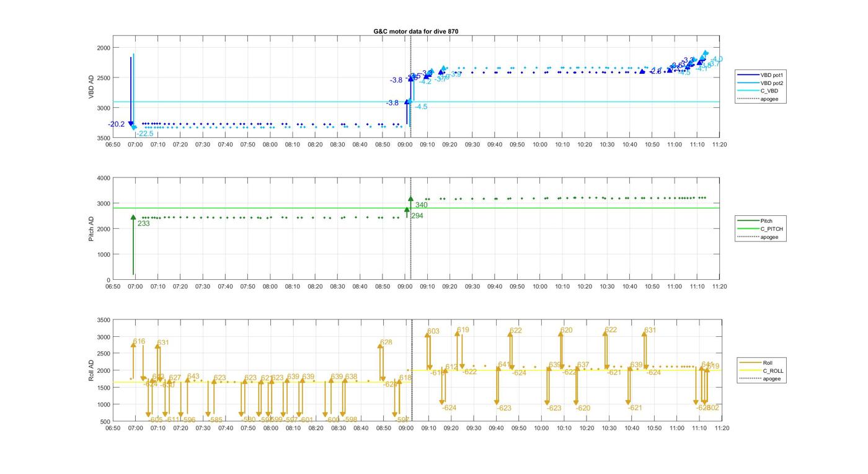Click the '3000' tick on the VBD axis

pos(103,108)
